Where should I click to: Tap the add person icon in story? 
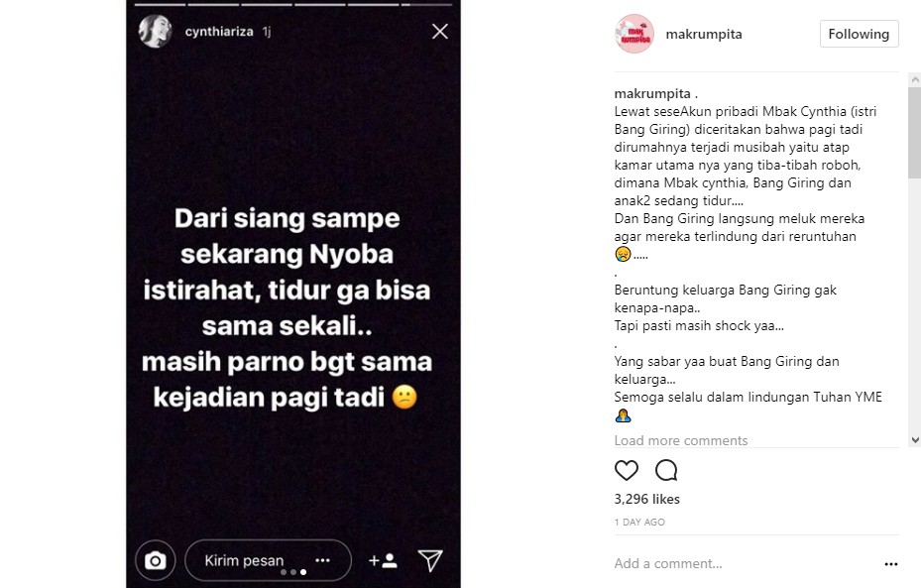[383, 561]
